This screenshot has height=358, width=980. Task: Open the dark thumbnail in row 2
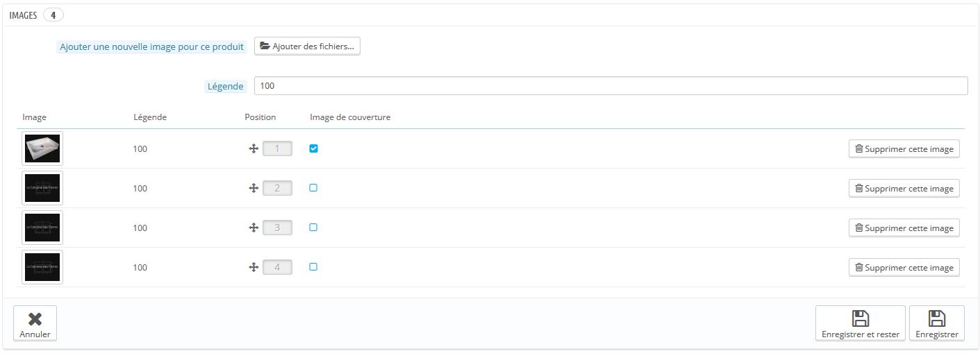point(42,188)
